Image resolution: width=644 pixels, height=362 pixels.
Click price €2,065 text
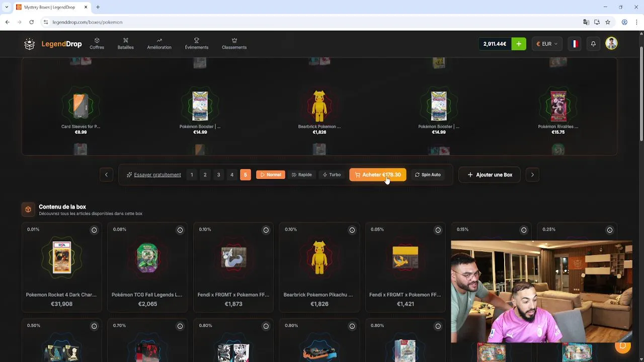147,304
